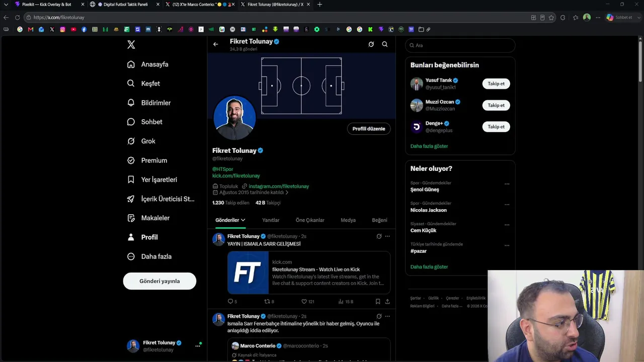Expand the Ağustos 2015 join date details
Screen dimensions: 644x362
click(251, 193)
